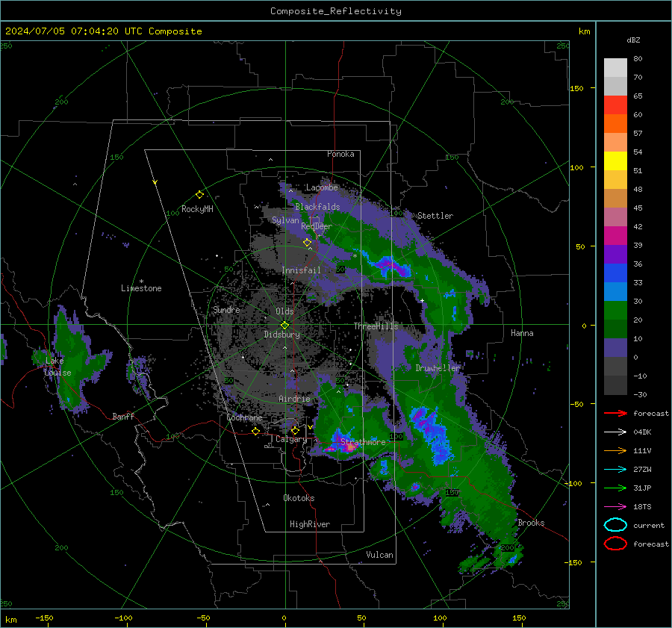The image size is (672, 628).
Task: Click the Lacombe city label
Action: click(322, 187)
